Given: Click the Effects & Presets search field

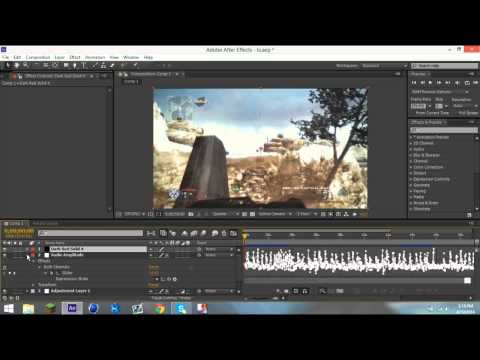Looking at the screenshot, I should pos(444,130).
